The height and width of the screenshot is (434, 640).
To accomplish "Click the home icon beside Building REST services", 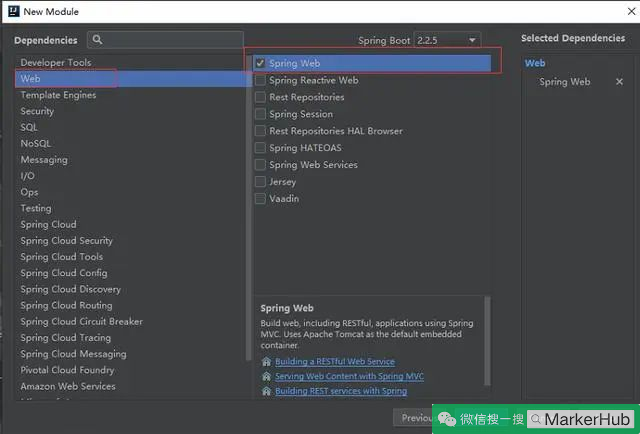I will coord(267,391).
